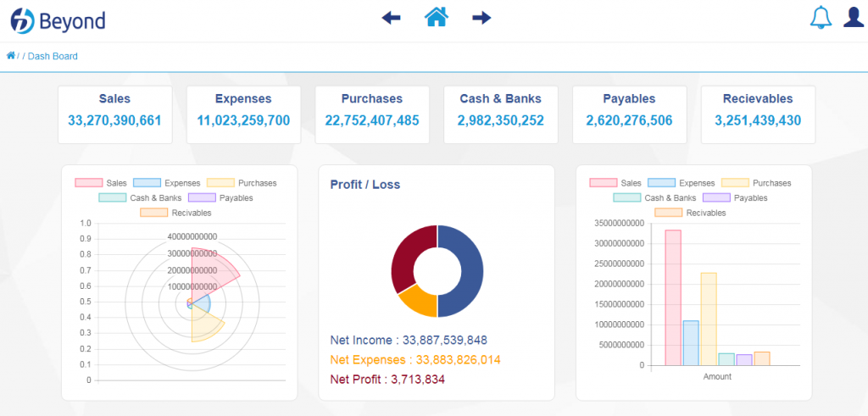Toggle Sales legend in polar chart
Image resolution: width=868 pixels, height=416 pixels.
point(101,182)
